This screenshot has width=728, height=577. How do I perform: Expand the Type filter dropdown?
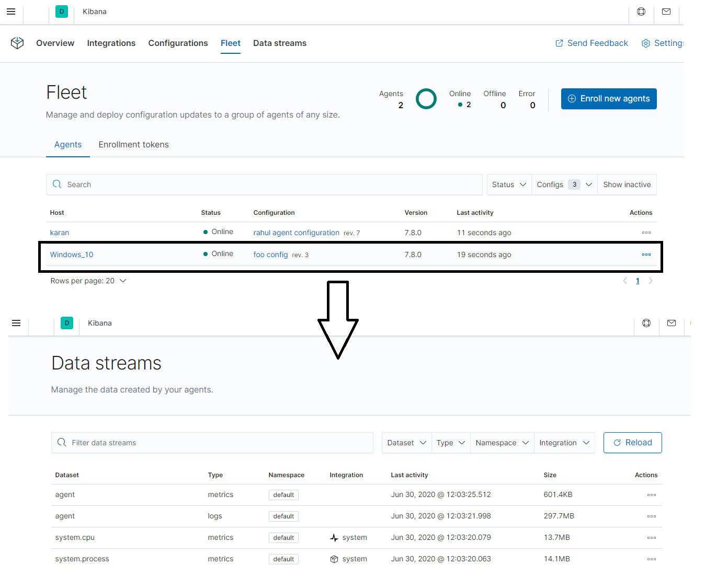click(451, 443)
